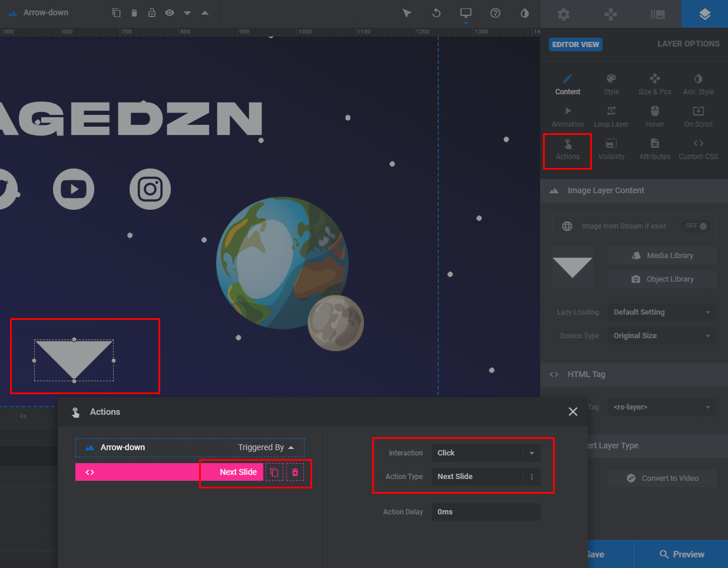Open the Source Type Original Size dropdown
Image resolution: width=728 pixels, height=568 pixels.
pos(661,336)
